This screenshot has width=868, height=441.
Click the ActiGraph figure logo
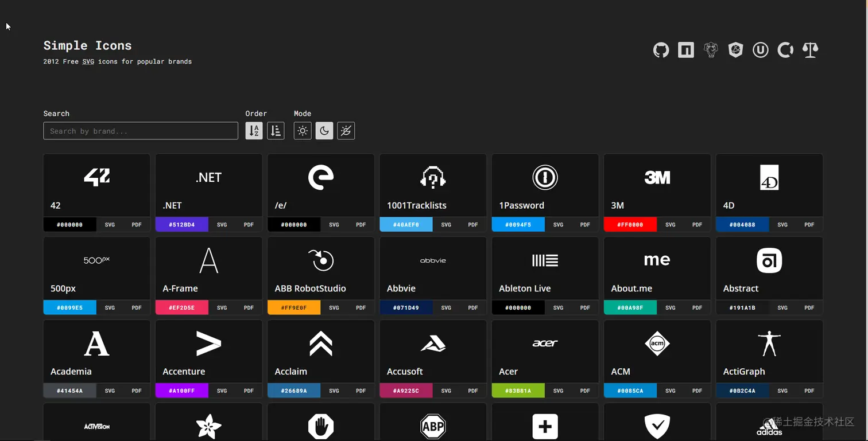[x=769, y=344]
